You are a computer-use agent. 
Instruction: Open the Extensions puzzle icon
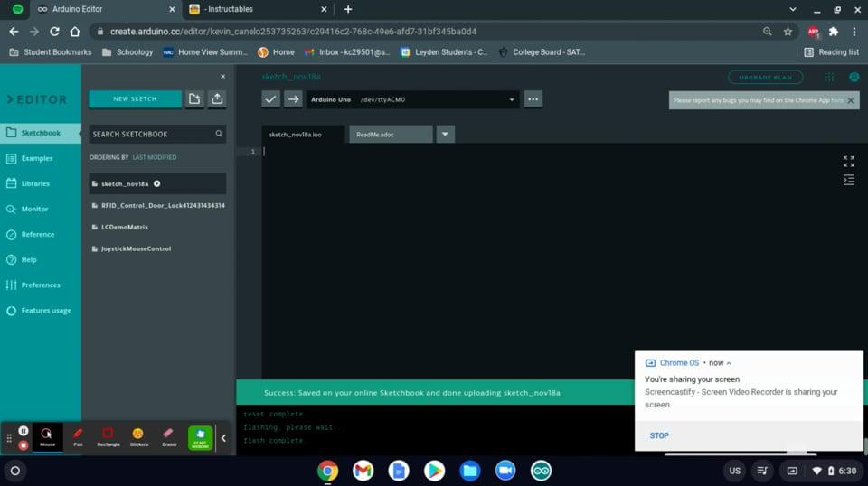(833, 32)
